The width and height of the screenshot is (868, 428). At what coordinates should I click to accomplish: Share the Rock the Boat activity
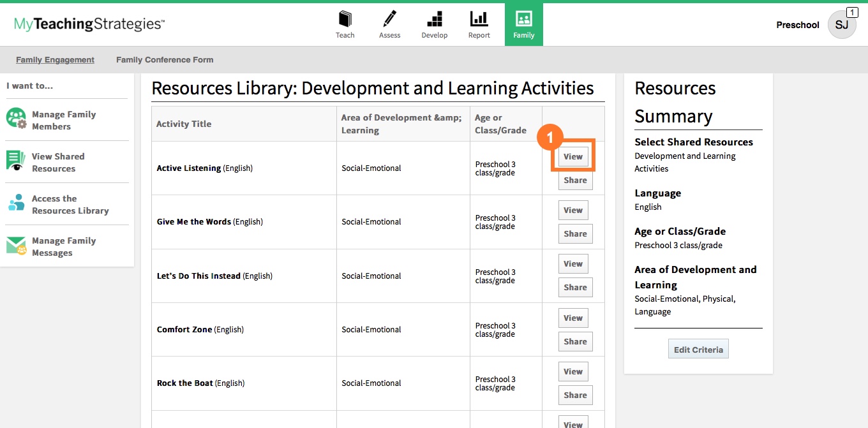[575, 395]
